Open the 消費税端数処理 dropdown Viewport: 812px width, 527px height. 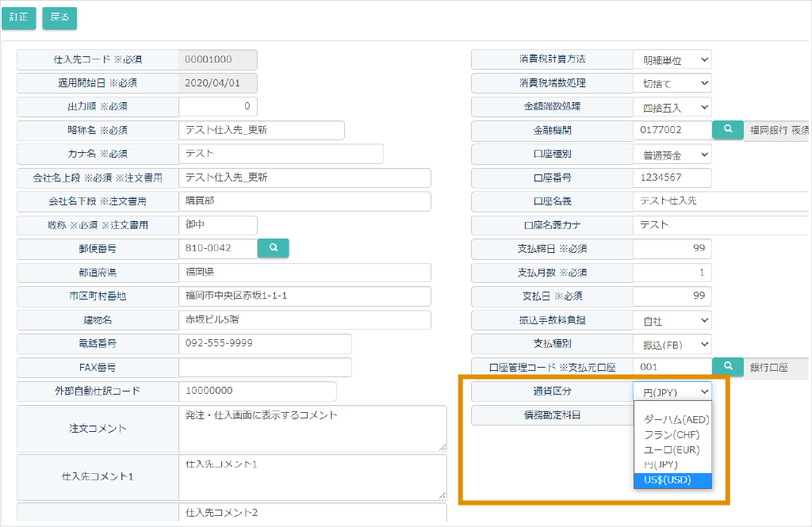pos(672,83)
